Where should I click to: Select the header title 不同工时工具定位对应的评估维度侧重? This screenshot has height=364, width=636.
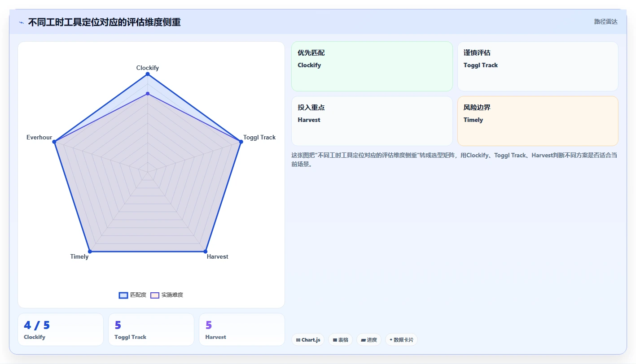(x=104, y=22)
